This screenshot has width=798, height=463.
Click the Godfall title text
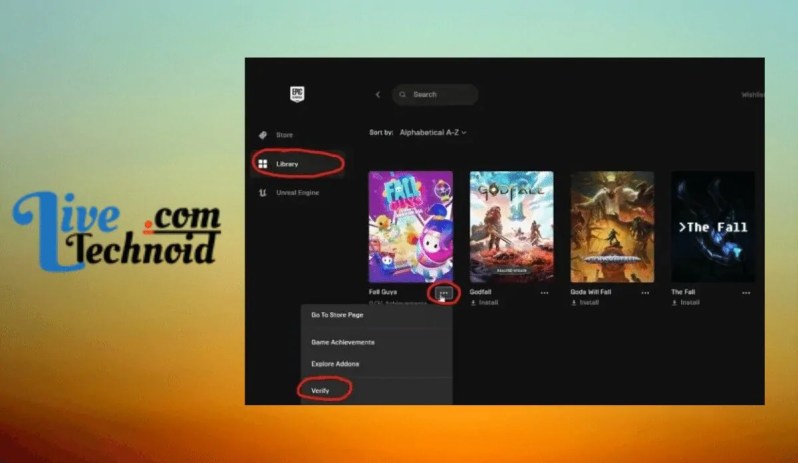(480, 292)
